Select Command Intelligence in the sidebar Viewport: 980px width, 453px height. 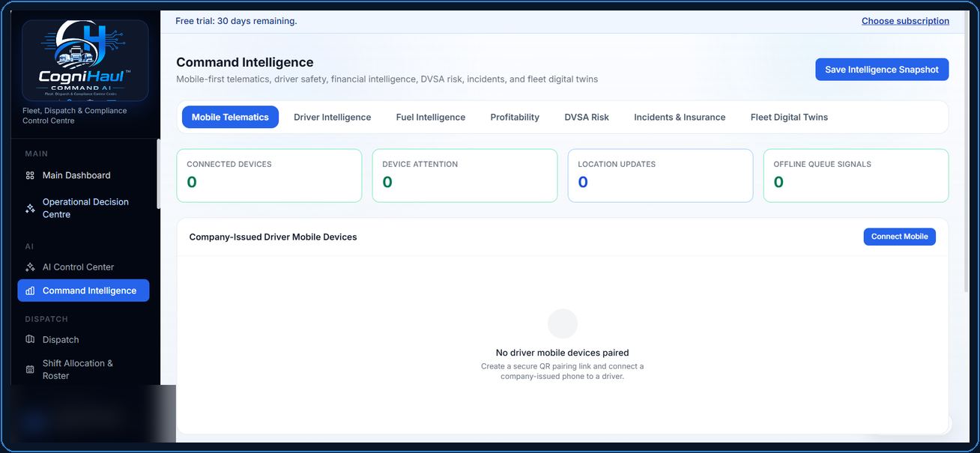pyautogui.click(x=83, y=291)
